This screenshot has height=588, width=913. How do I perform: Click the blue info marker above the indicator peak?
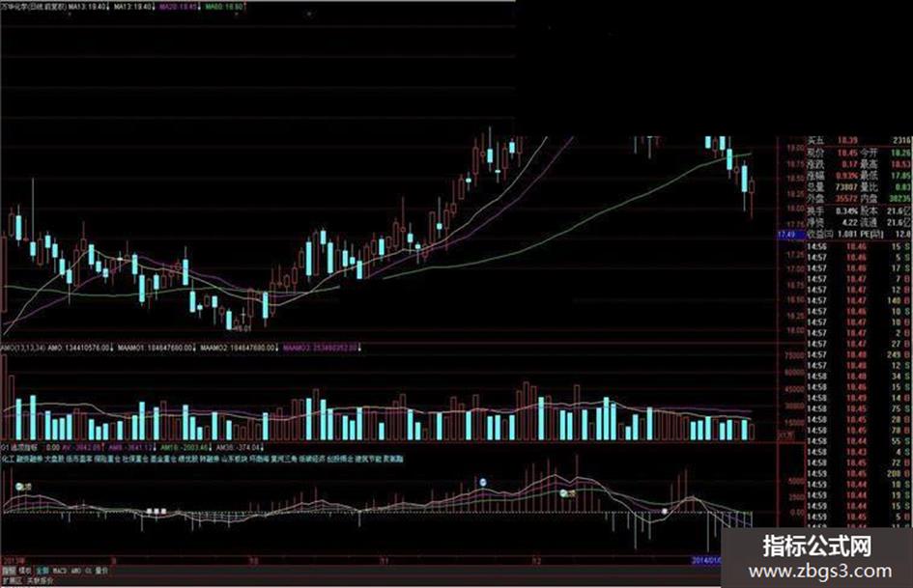click(x=482, y=482)
